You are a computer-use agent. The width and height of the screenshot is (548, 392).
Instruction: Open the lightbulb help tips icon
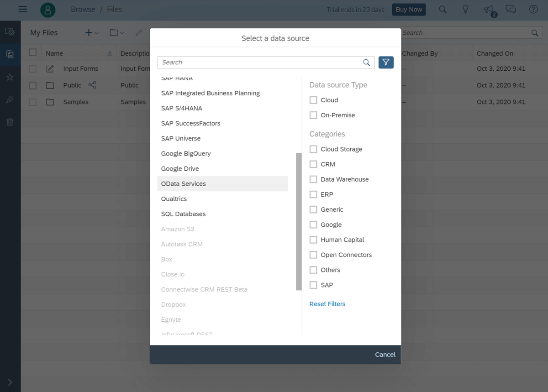click(x=465, y=9)
